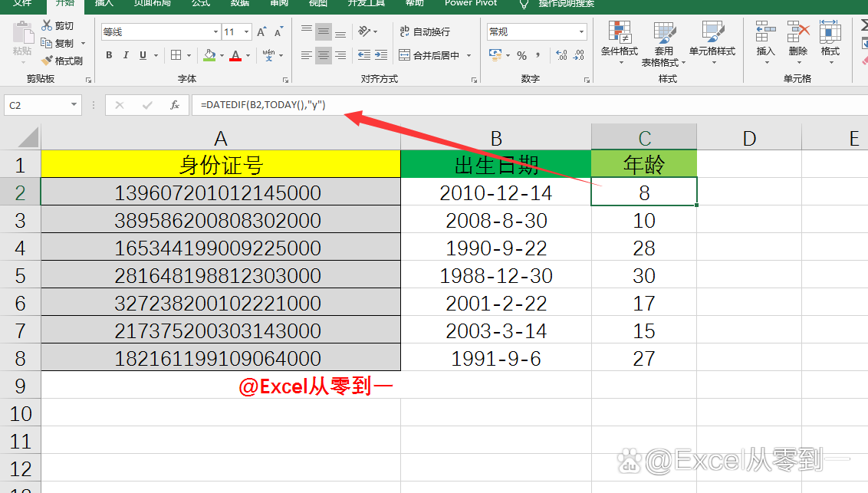The height and width of the screenshot is (493, 868).
Task: Open Format as Table (套用表格格式)
Action: (663, 44)
